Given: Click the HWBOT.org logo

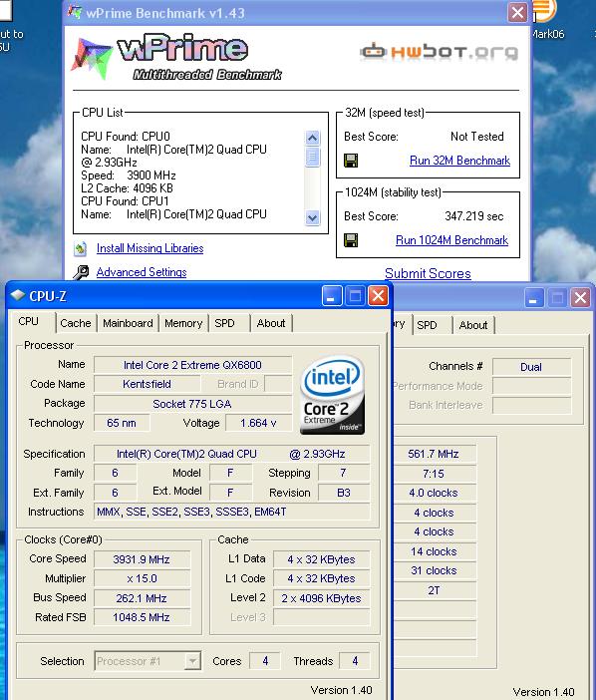Looking at the screenshot, I should pos(439,52).
